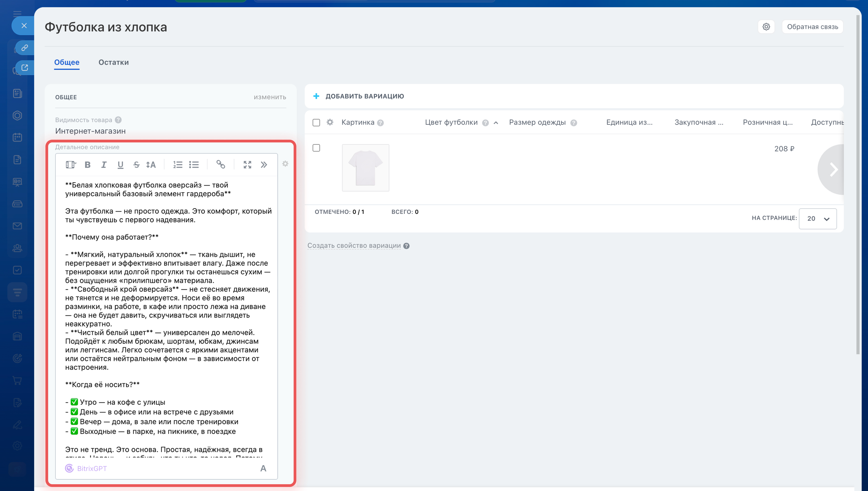Select all variations header checkbox
This screenshot has height=491, width=868.
pyautogui.click(x=316, y=123)
